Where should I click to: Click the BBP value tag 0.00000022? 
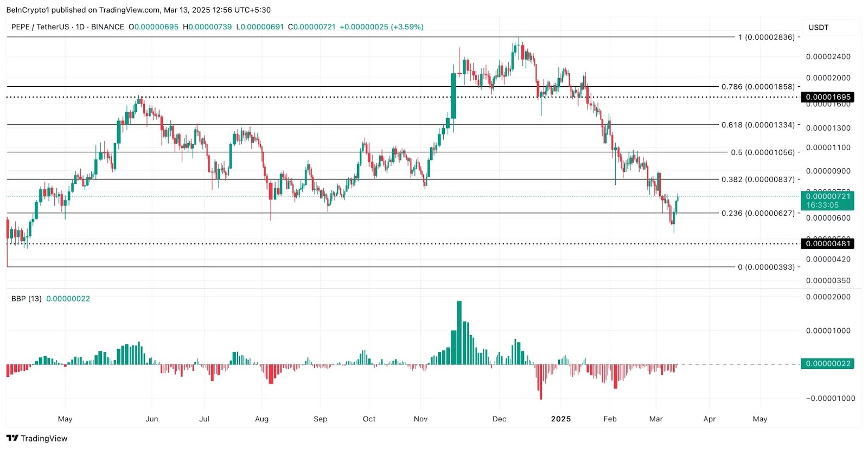pyautogui.click(x=828, y=363)
